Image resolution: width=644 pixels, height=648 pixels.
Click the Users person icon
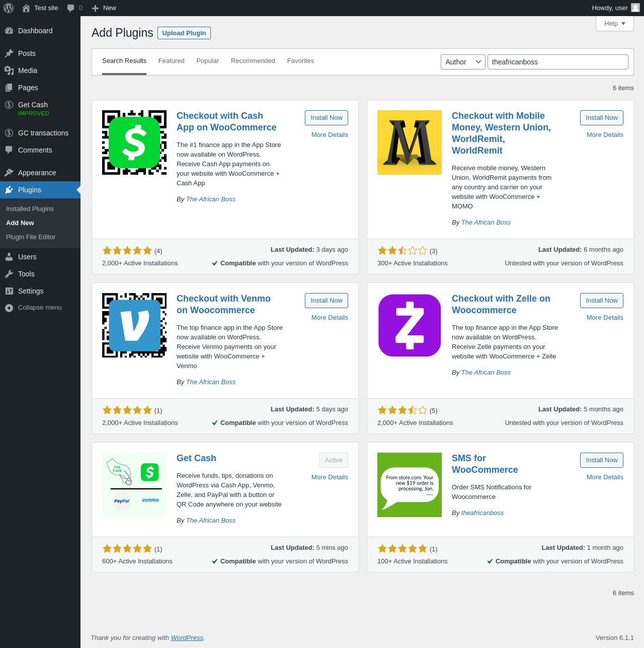tap(9, 257)
